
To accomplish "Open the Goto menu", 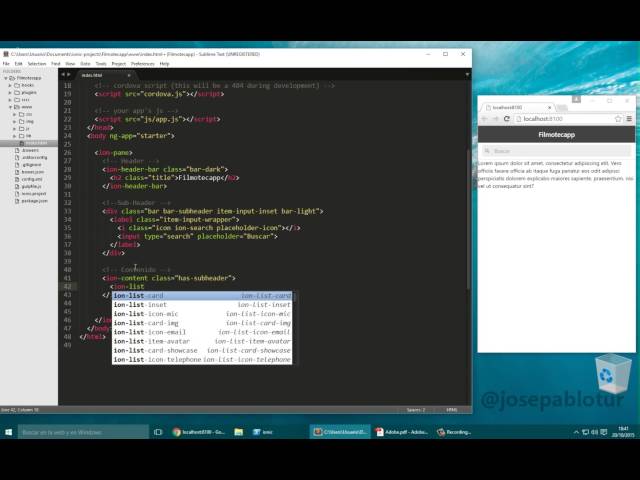I will pyautogui.click(x=85, y=64).
